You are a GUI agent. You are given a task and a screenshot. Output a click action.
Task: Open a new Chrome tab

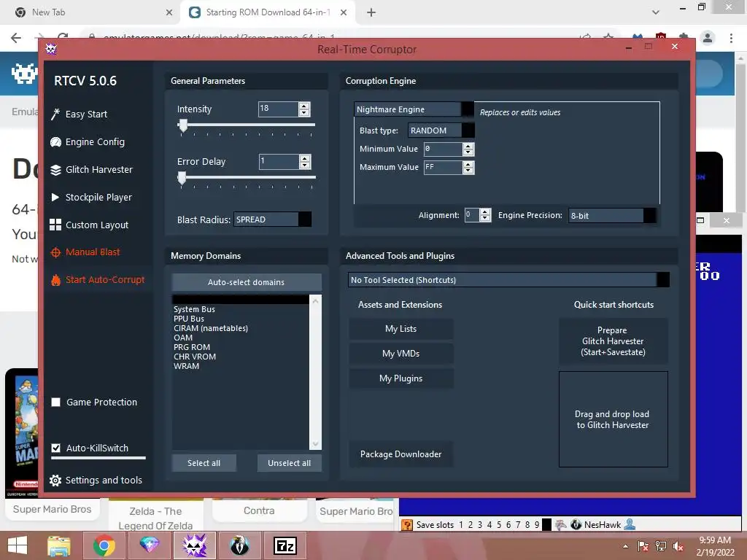click(371, 13)
